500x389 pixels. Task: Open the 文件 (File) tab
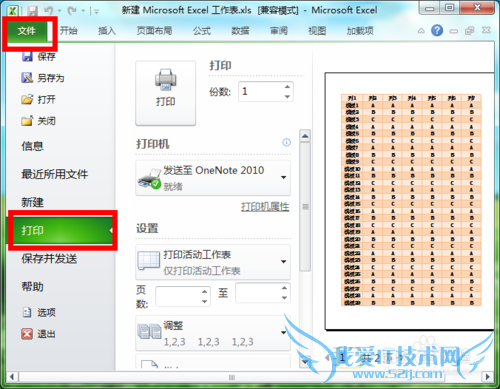[x=27, y=31]
